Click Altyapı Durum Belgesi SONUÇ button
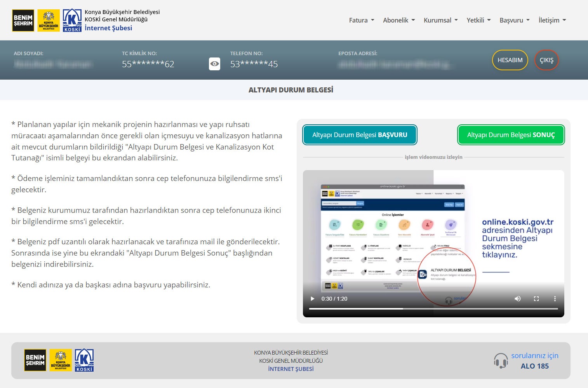 (x=511, y=135)
